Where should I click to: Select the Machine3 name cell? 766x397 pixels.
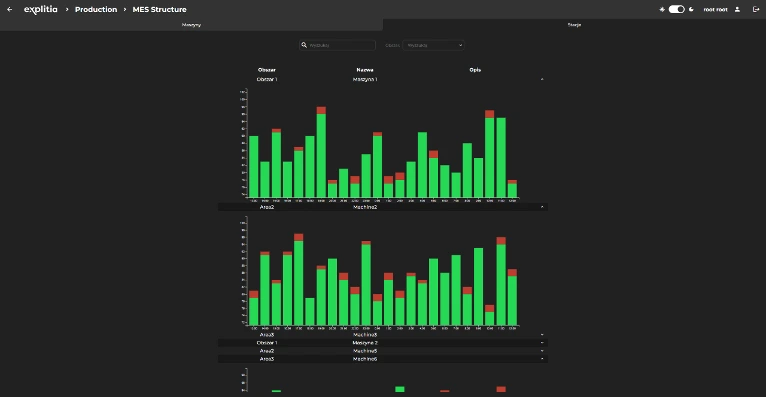tap(365, 335)
